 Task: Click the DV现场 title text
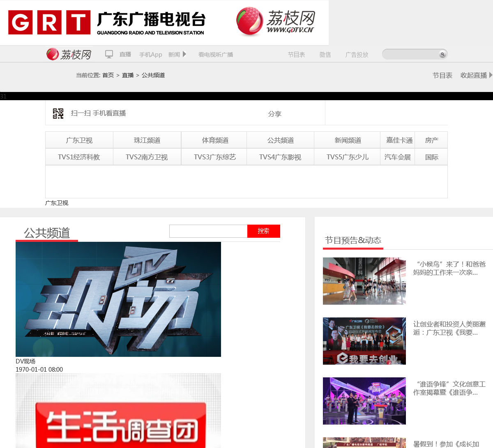[x=25, y=361]
